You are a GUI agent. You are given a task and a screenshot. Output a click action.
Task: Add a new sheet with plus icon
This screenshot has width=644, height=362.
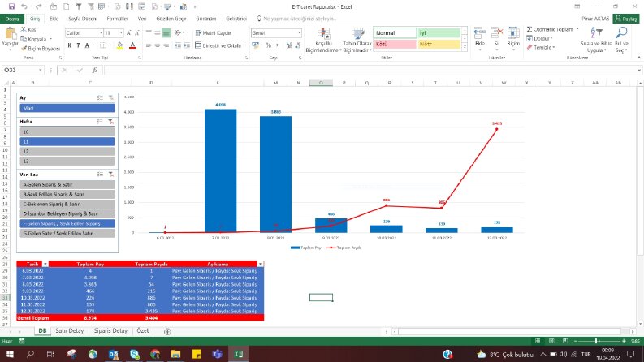(x=167, y=331)
